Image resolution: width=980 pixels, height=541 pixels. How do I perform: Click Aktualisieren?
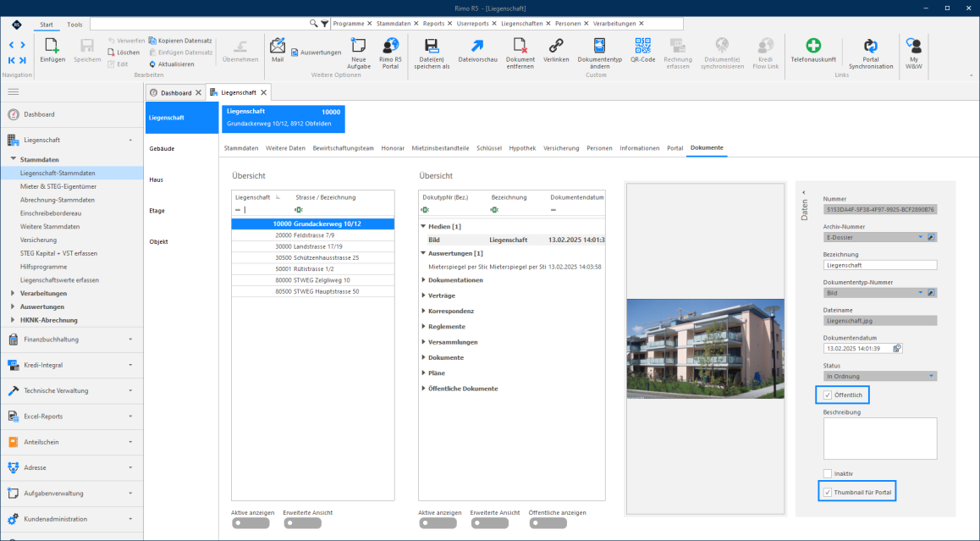tap(172, 63)
